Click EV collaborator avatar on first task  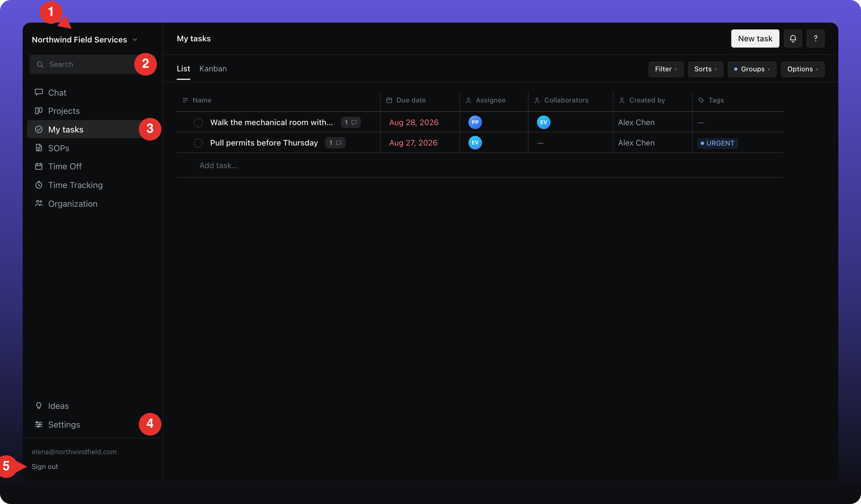pos(543,122)
